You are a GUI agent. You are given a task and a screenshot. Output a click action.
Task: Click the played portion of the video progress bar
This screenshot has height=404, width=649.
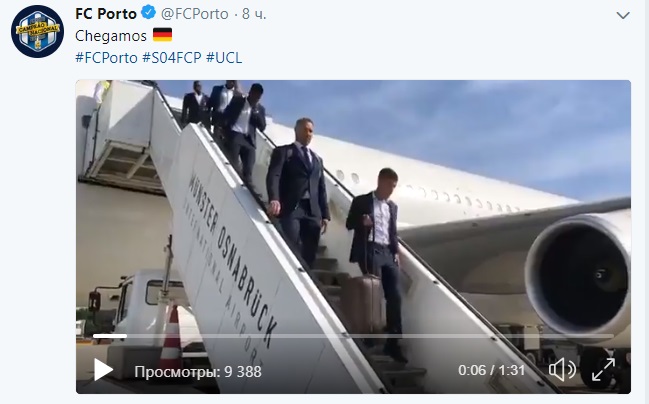click(x=110, y=336)
